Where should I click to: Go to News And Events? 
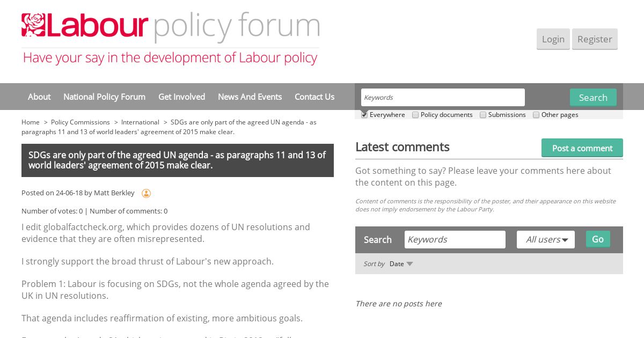click(x=250, y=97)
